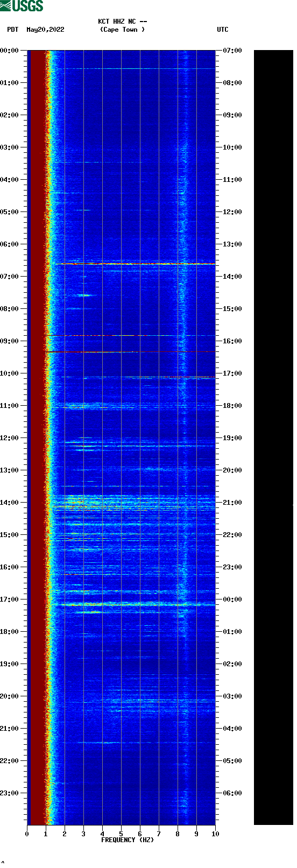Viewport: 297px width, 868px height.
Task: Click the 21:00 UTC time label
Action: pos(232,503)
